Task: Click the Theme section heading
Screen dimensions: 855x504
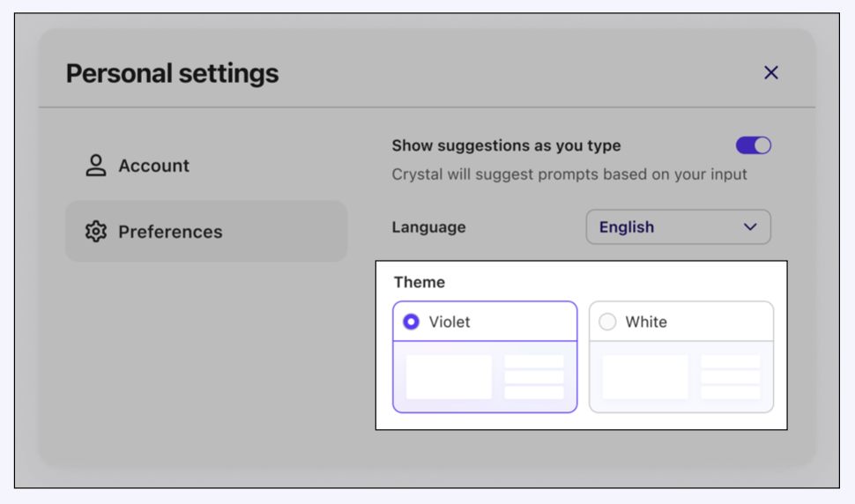Action: pyautogui.click(x=420, y=283)
